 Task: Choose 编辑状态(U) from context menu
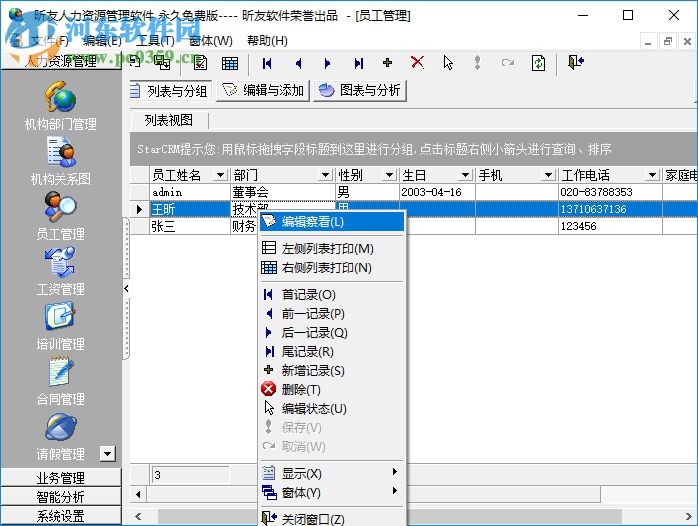pyautogui.click(x=332, y=409)
